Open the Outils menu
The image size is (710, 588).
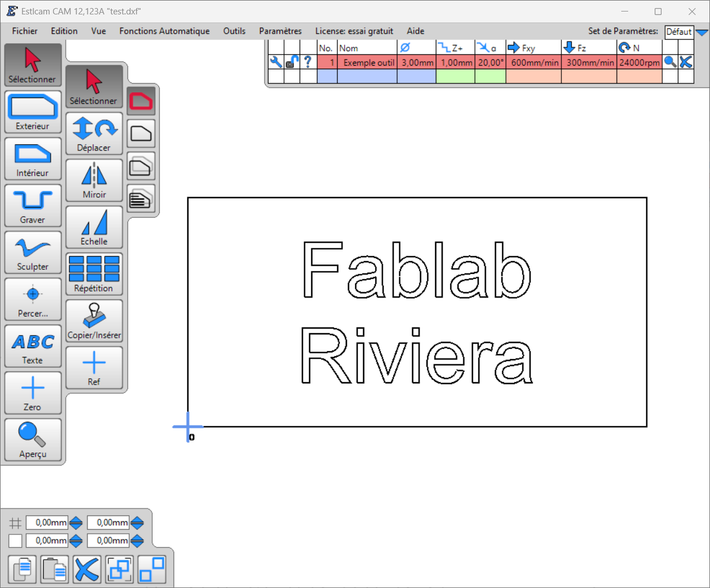(235, 31)
